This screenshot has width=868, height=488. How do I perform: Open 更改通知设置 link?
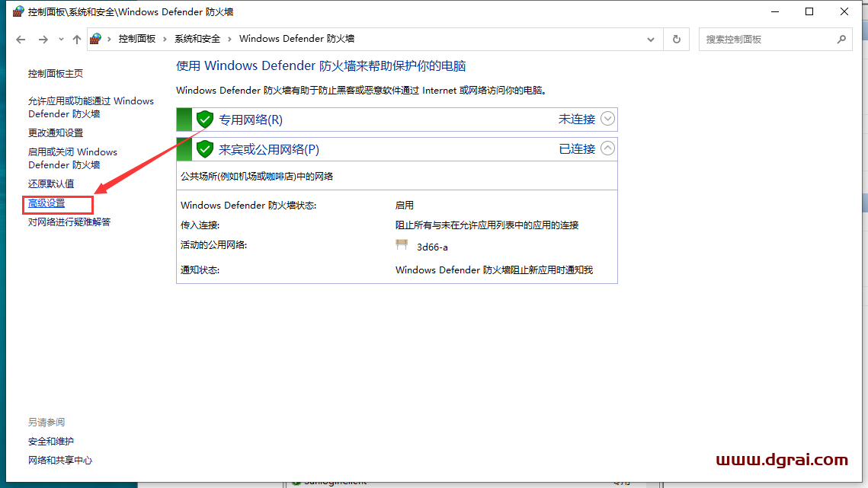coord(56,132)
